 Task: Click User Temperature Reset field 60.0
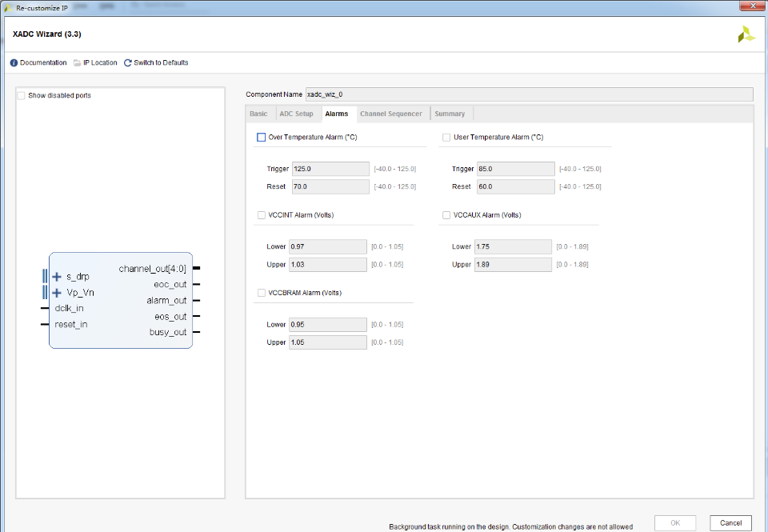(x=516, y=186)
